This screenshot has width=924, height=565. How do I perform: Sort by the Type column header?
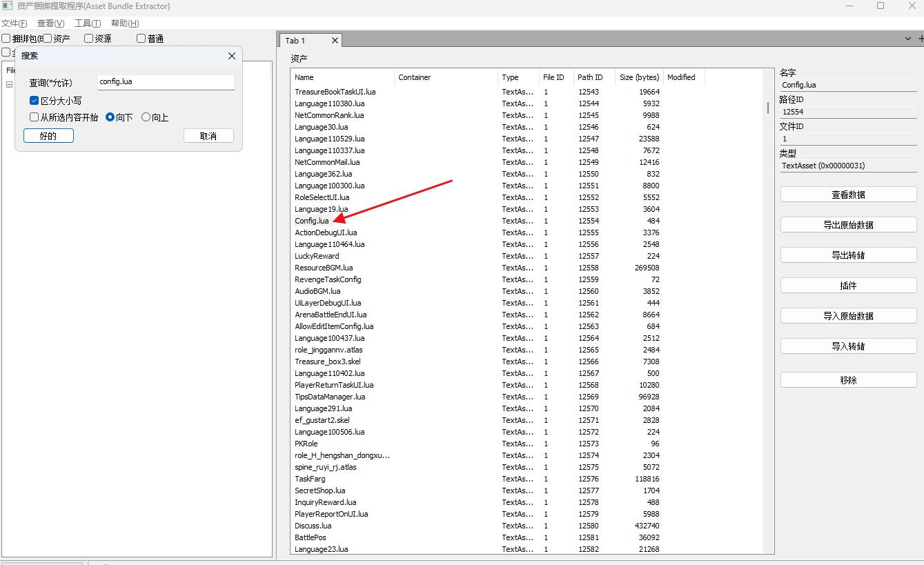pos(518,77)
